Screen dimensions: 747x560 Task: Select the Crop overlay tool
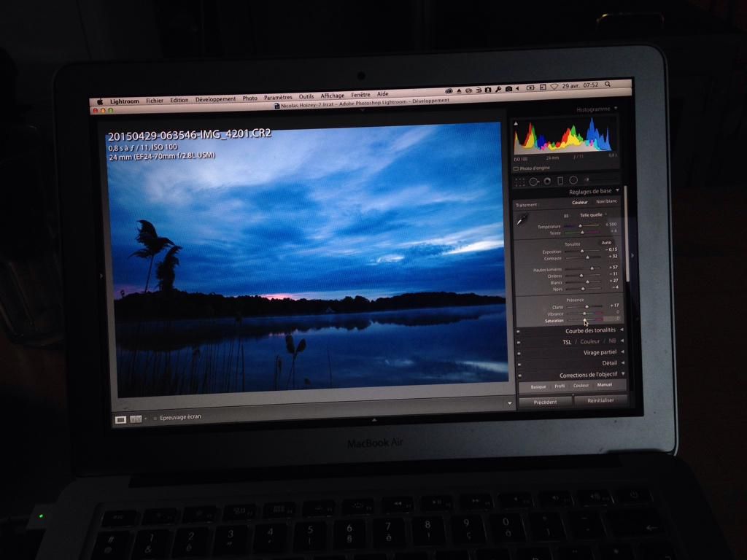519,181
